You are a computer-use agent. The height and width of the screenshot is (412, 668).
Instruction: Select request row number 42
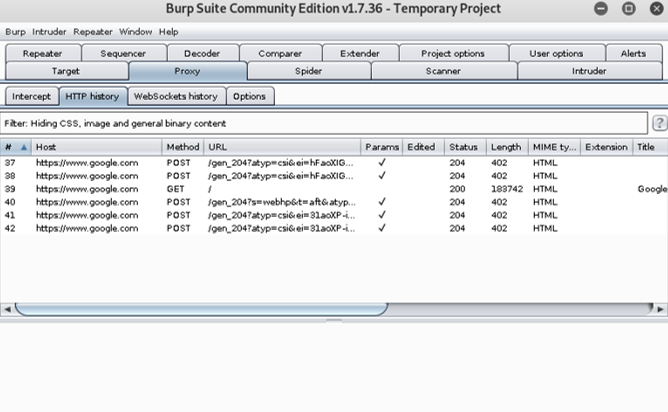coord(334,228)
